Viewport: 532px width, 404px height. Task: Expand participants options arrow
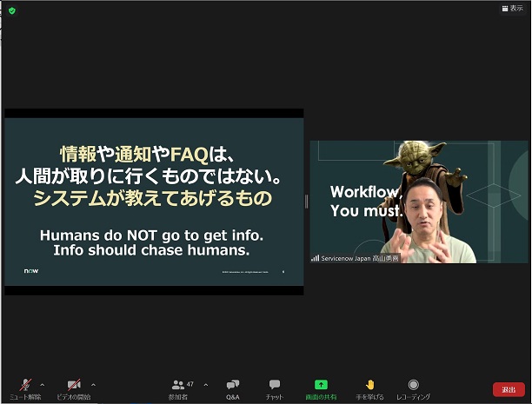(206, 385)
